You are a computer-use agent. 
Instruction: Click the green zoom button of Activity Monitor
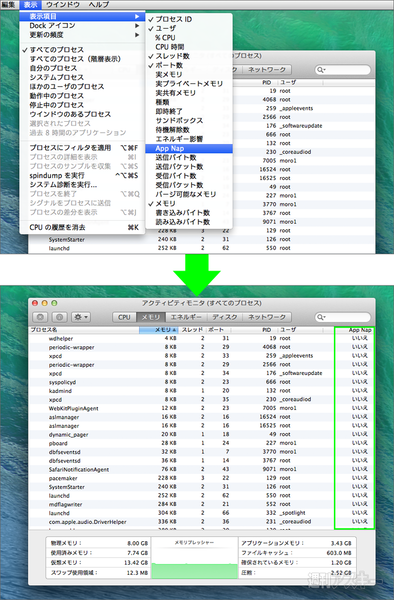(x=54, y=303)
